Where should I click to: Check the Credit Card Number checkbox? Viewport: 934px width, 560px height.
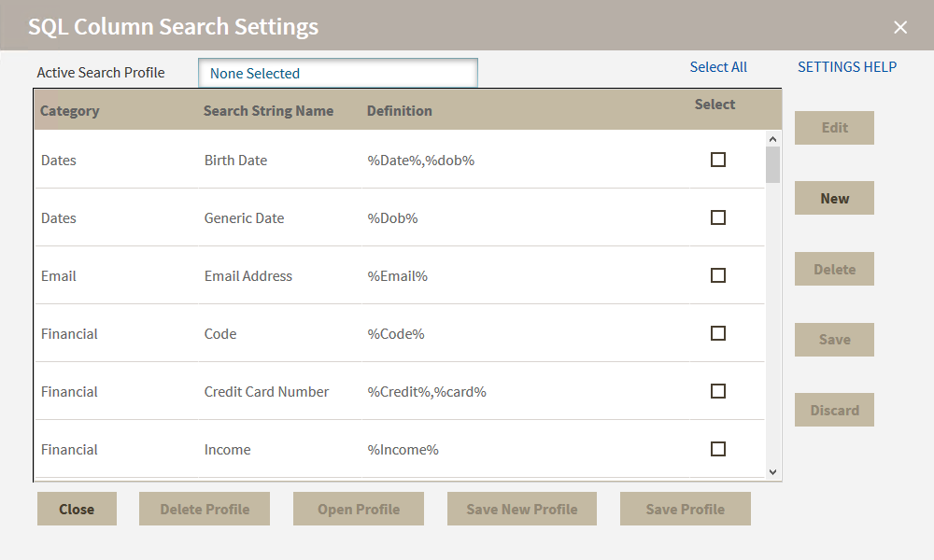[x=718, y=391]
